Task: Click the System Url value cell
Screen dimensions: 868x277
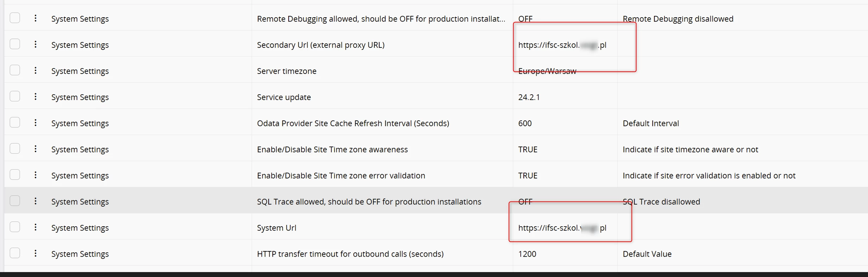Action: tap(565, 228)
